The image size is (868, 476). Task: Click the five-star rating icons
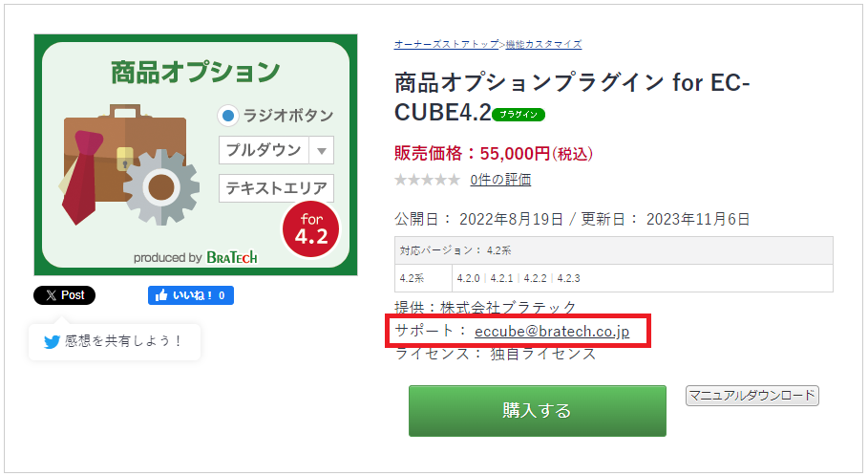click(427, 180)
